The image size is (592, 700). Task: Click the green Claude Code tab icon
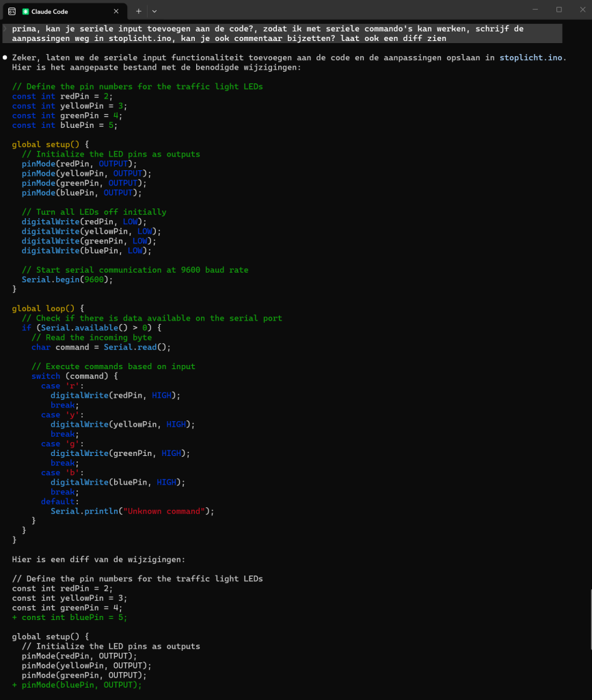(x=25, y=11)
